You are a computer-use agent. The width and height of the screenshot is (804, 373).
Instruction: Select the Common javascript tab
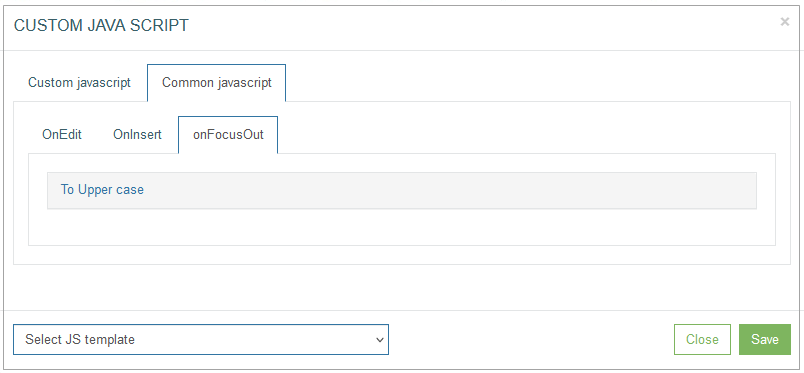point(216,83)
